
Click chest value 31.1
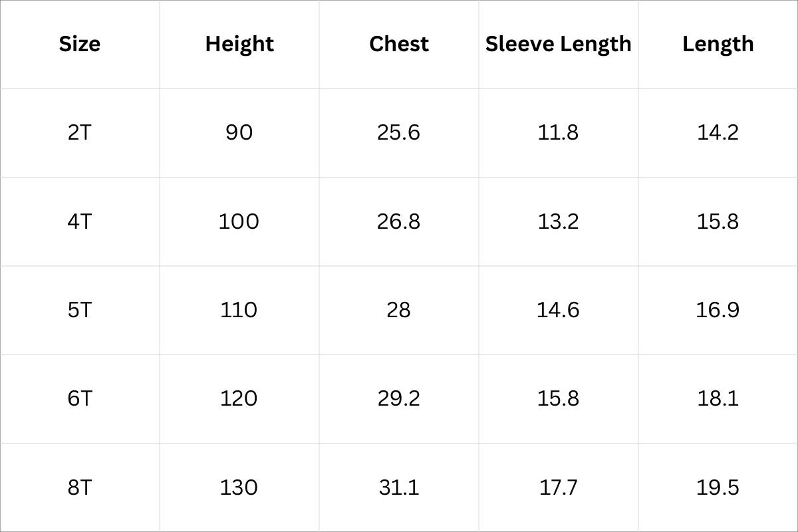[x=399, y=487]
